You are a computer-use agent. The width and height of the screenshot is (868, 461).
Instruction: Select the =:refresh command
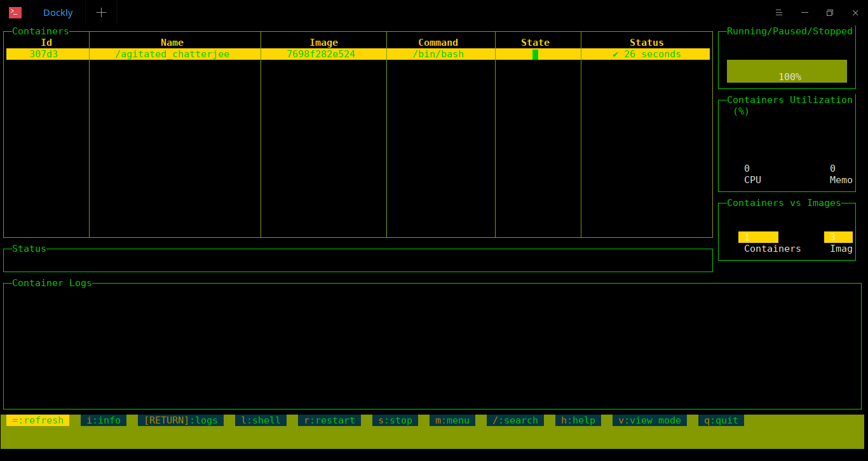pos(37,420)
